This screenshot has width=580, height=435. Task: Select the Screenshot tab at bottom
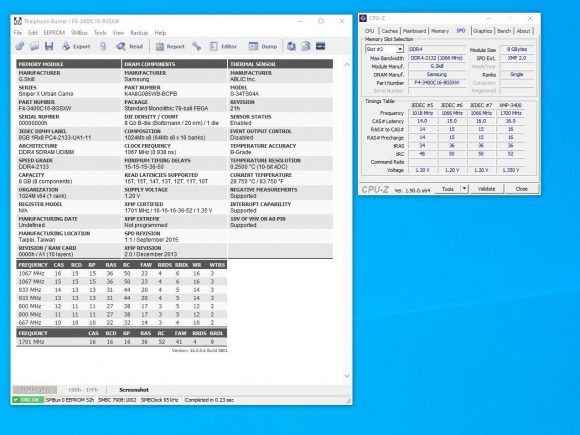pyautogui.click(x=134, y=390)
